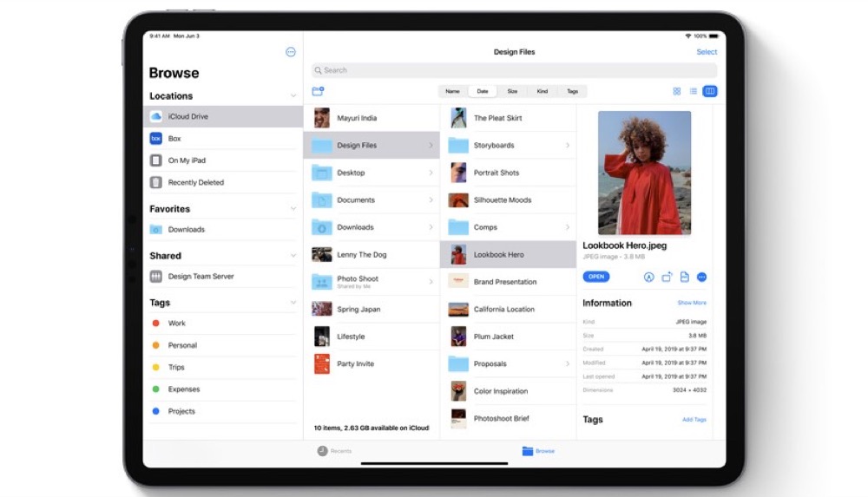Create a new folder with the folder-plus icon
Viewport: 868px width, 497px height.
pyautogui.click(x=318, y=91)
